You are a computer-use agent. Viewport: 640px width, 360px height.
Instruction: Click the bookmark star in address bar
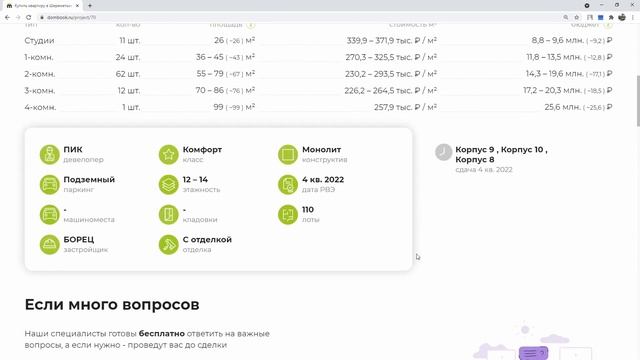point(577,18)
